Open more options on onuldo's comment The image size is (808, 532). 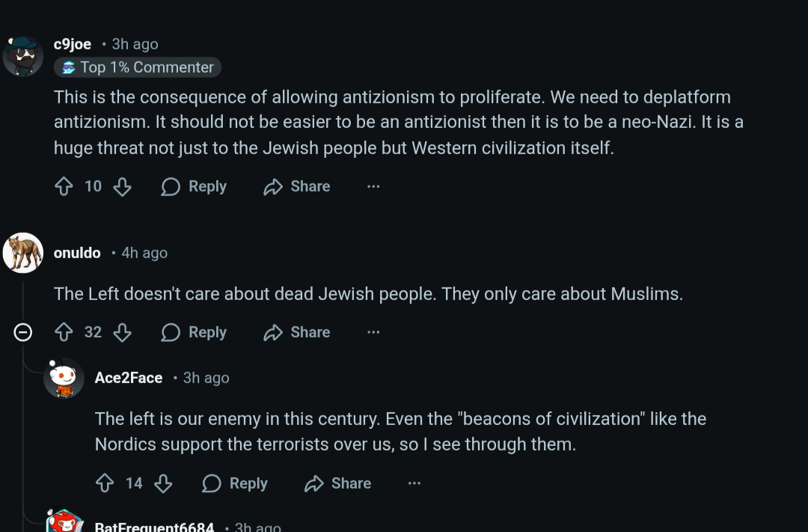[373, 332]
